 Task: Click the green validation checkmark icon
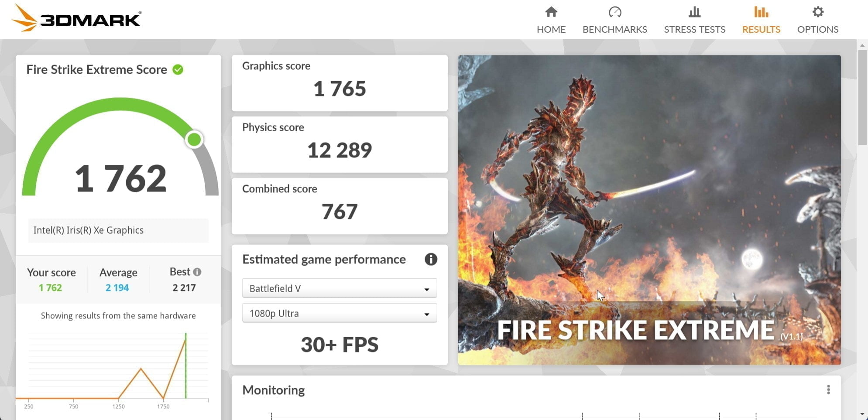[178, 70]
